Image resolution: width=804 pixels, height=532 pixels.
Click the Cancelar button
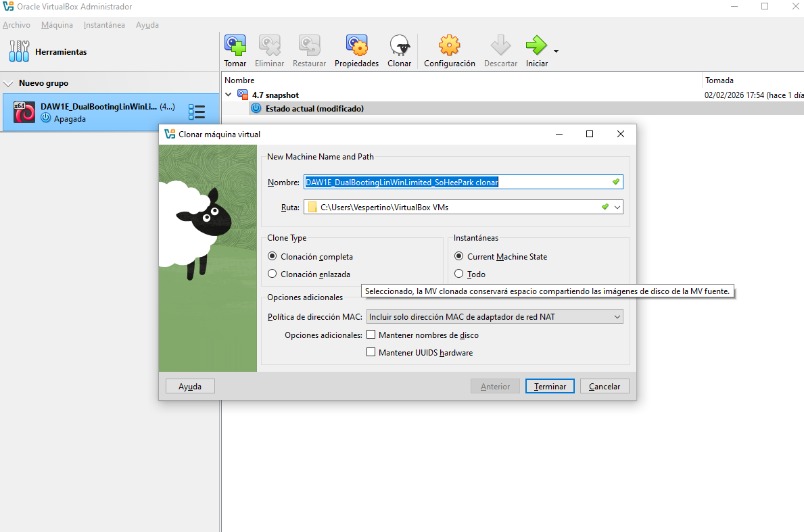(605, 387)
